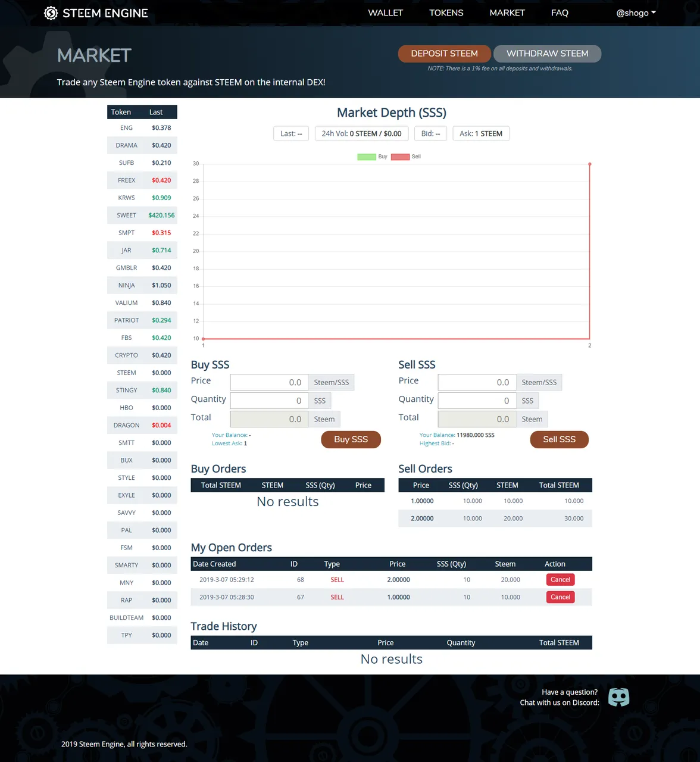Focus the Sell SSS Quantity input

point(477,401)
